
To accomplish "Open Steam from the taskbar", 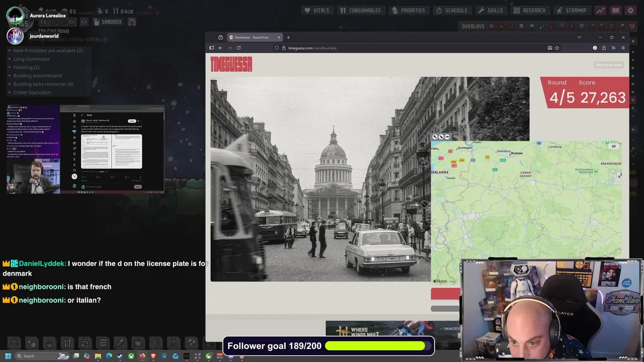I will point(120,356).
